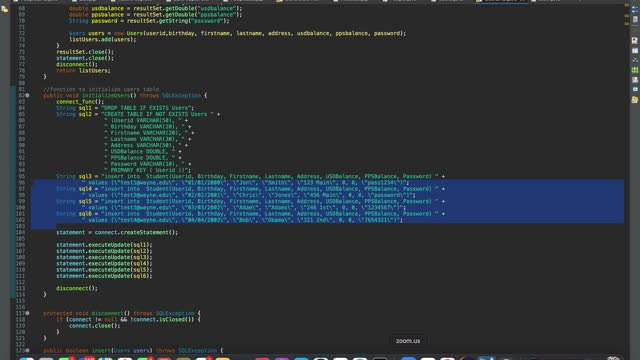Screen dimensions: 640x360
Task: Jump to third yellow warning in overview ruler
Action: 627,24
